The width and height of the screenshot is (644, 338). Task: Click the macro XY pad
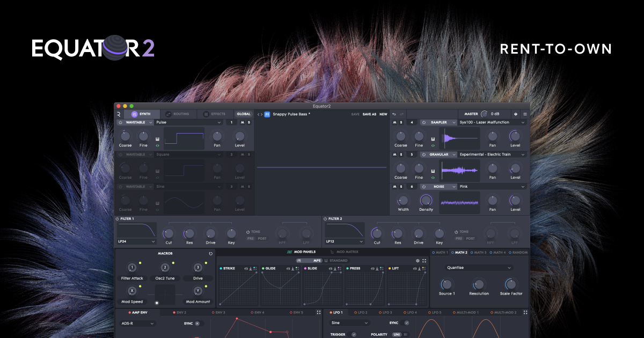point(165,295)
